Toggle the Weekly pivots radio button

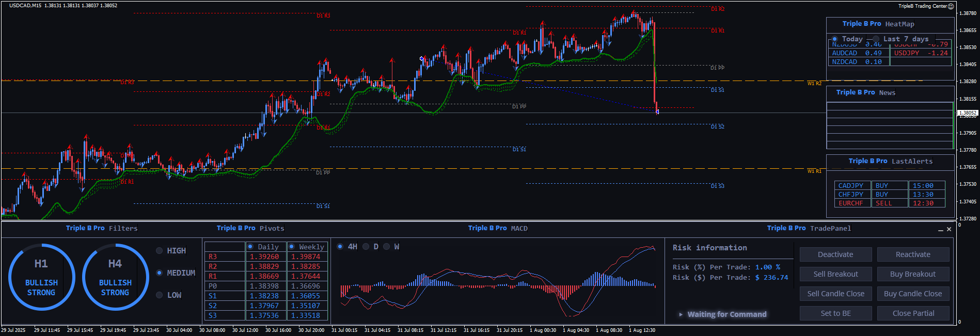tap(292, 247)
